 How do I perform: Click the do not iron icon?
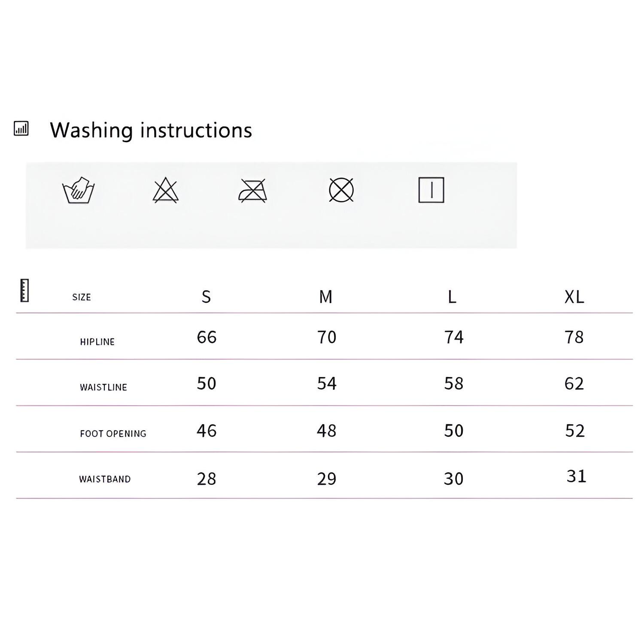(253, 190)
